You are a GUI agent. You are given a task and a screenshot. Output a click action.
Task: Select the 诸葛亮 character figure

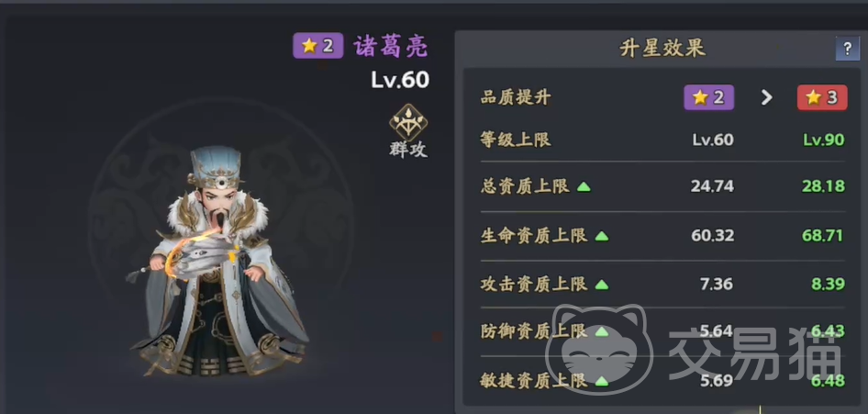tap(218, 262)
